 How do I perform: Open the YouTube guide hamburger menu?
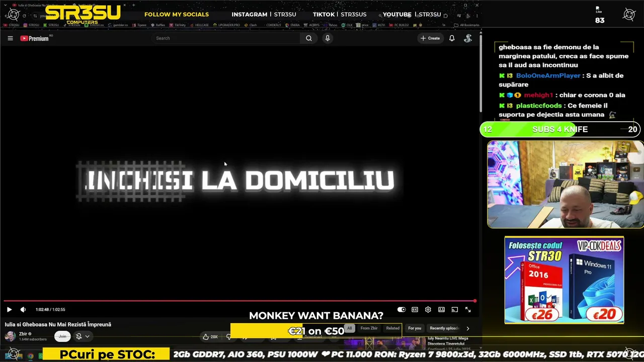click(x=10, y=38)
